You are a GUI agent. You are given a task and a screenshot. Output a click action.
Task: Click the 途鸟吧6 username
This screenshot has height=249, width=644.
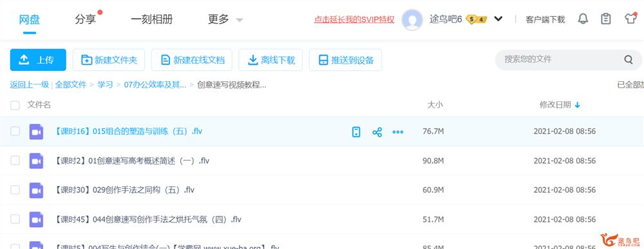(x=446, y=19)
